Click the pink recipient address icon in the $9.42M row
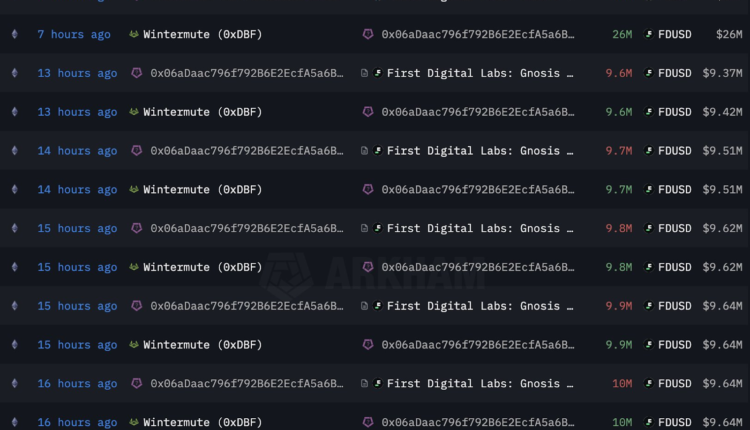 [x=368, y=112]
